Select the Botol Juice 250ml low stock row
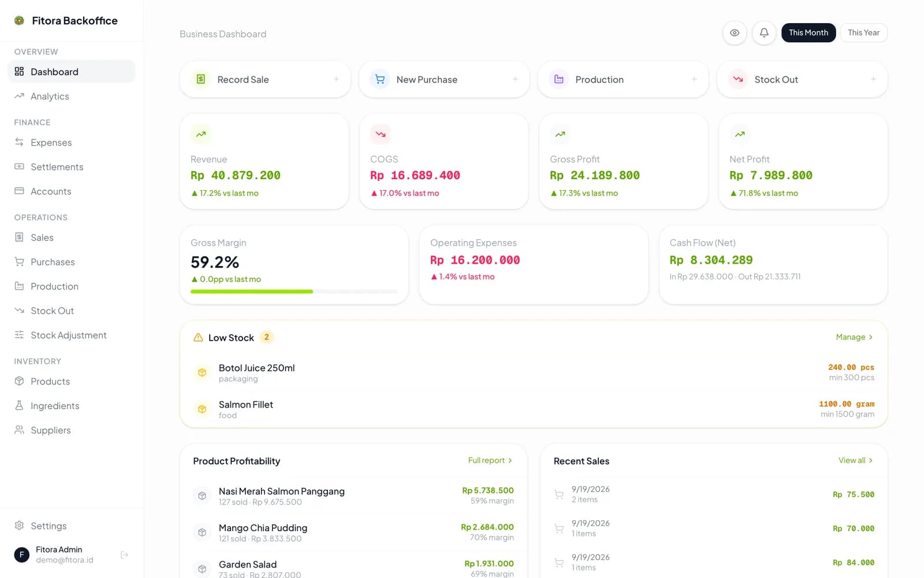Screen dimensions: 924x578 [x=534, y=373]
